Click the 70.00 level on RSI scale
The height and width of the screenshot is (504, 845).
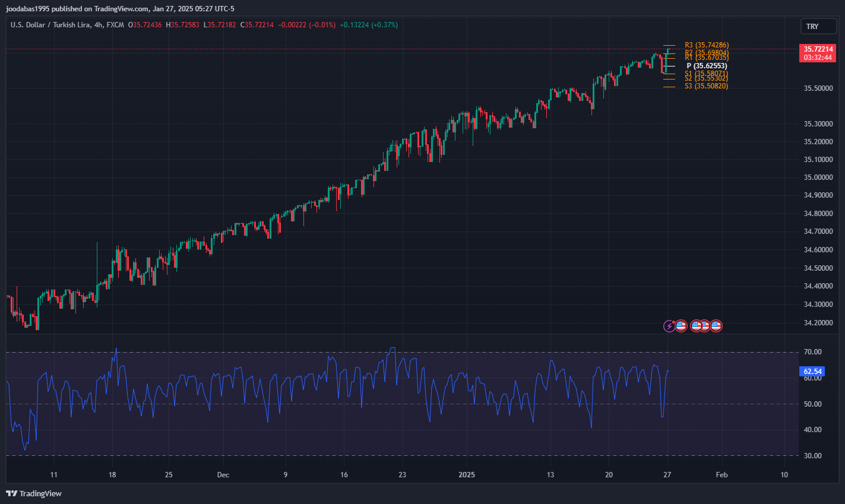click(x=812, y=352)
